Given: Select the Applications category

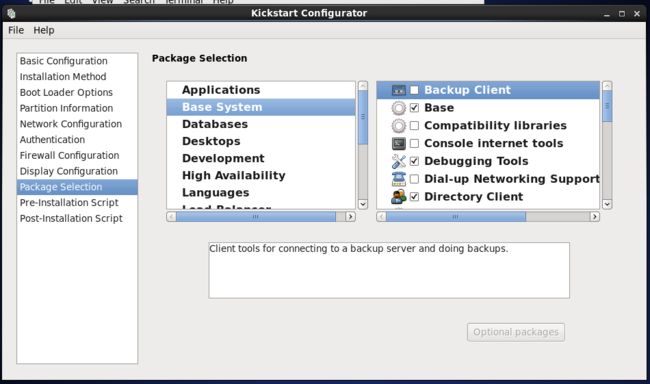Looking at the screenshot, I should [261, 90].
